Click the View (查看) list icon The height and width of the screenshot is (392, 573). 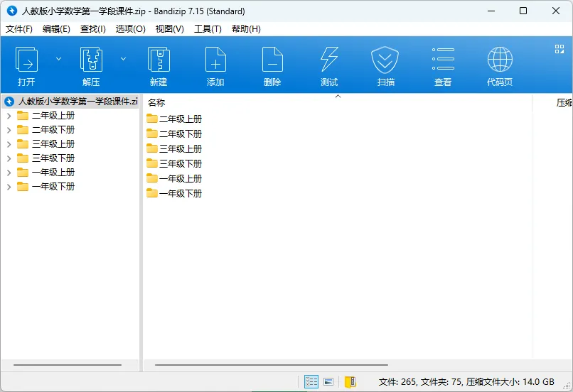pos(443,59)
